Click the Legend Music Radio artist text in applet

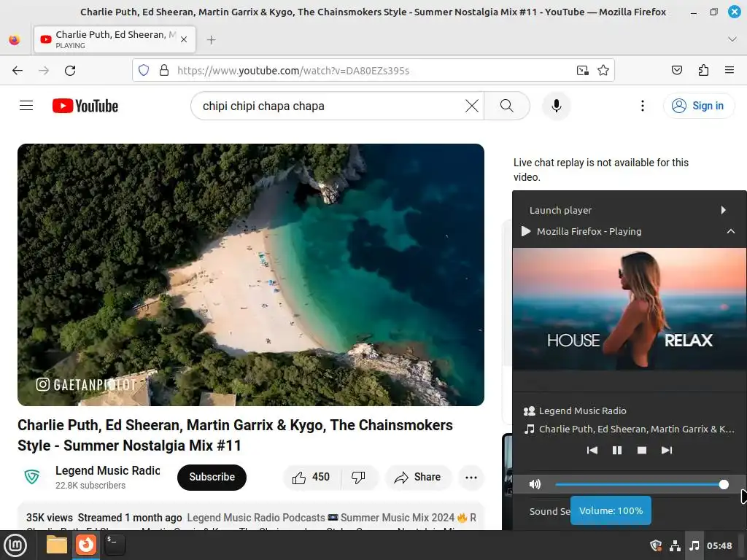[x=582, y=411]
